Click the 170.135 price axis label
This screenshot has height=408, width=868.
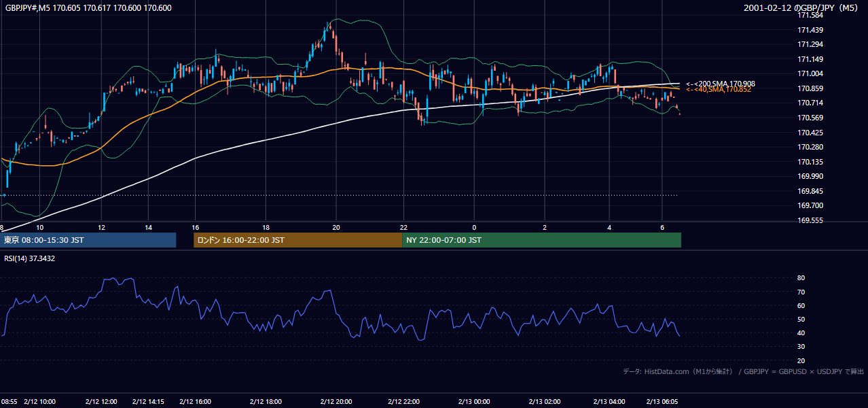pyautogui.click(x=810, y=162)
